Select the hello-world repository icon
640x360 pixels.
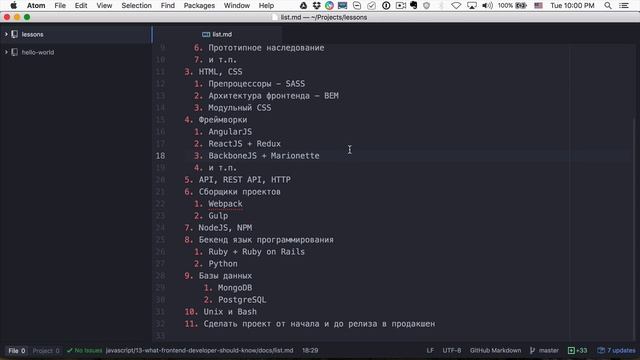point(15,52)
